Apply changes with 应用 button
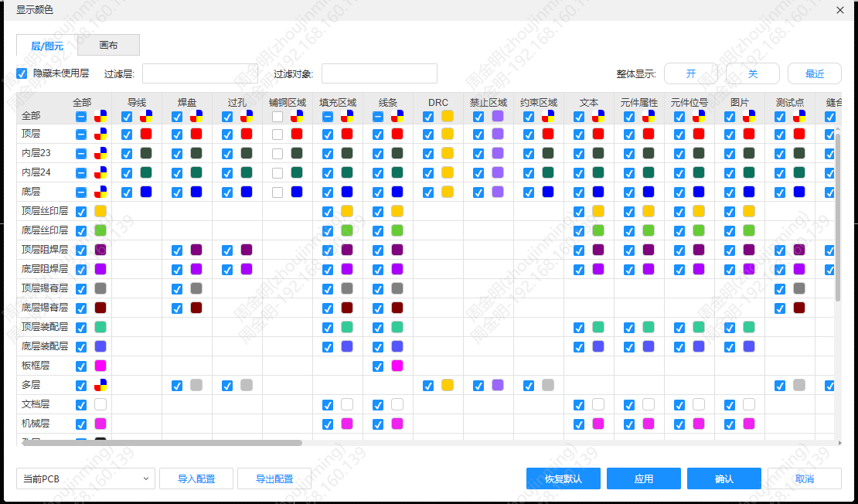This screenshot has width=858, height=504. coord(644,478)
